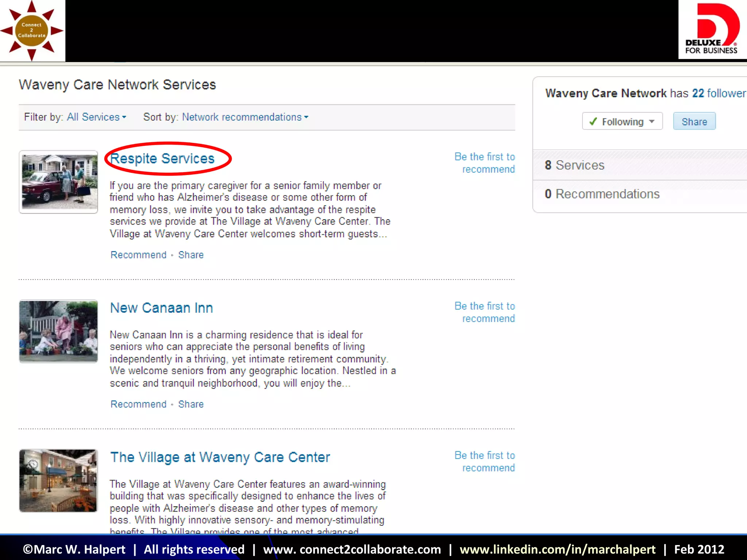Click Recommend under New Canaan Inn
747x560 pixels.
pos(138,404)
